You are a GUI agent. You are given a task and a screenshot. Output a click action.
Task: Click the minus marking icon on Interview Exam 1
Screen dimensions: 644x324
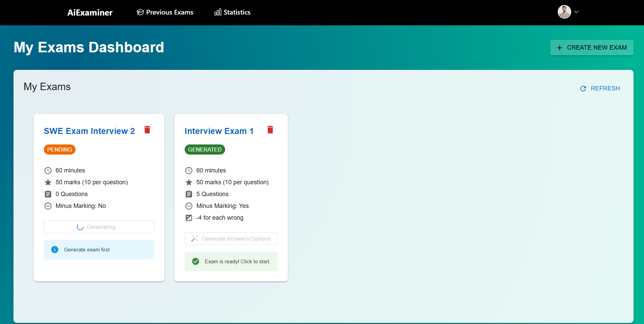[x=189, y=206]
